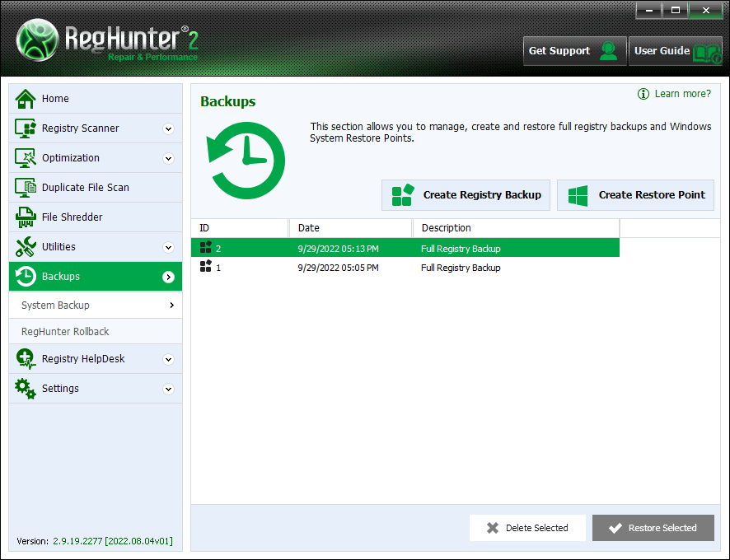Expand the Optimization section chevron

[168, 158]
